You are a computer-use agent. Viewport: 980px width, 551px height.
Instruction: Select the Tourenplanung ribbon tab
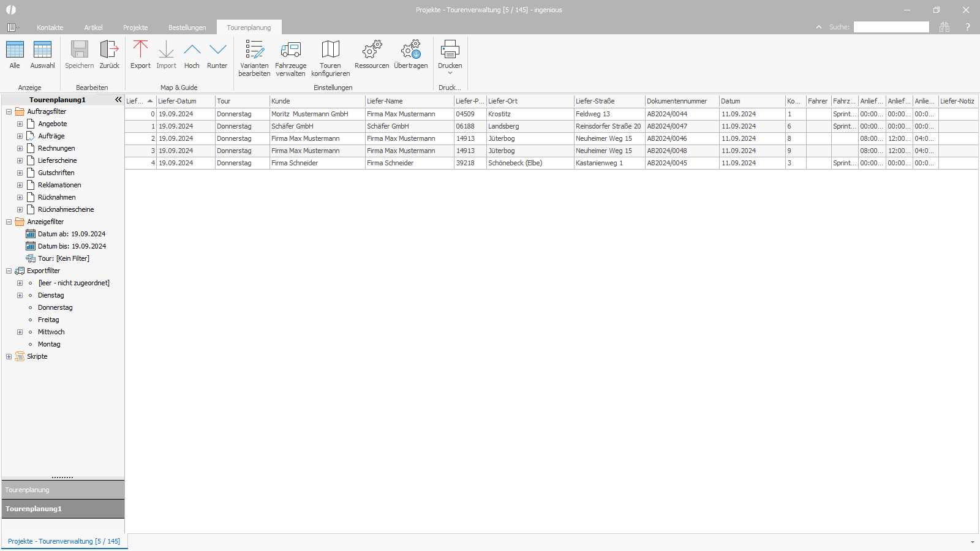pyautogui.click(x=249, y=28)
